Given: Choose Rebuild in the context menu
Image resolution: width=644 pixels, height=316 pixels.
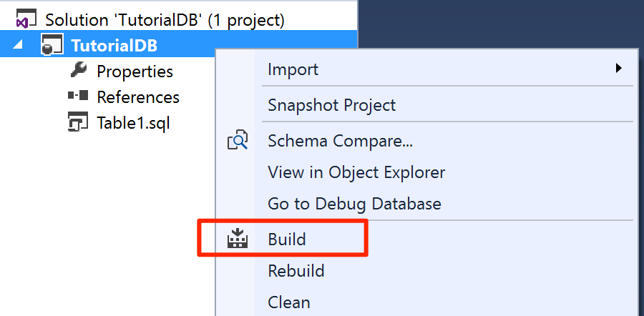Looking at the screenshot, I should click(296, 271).
